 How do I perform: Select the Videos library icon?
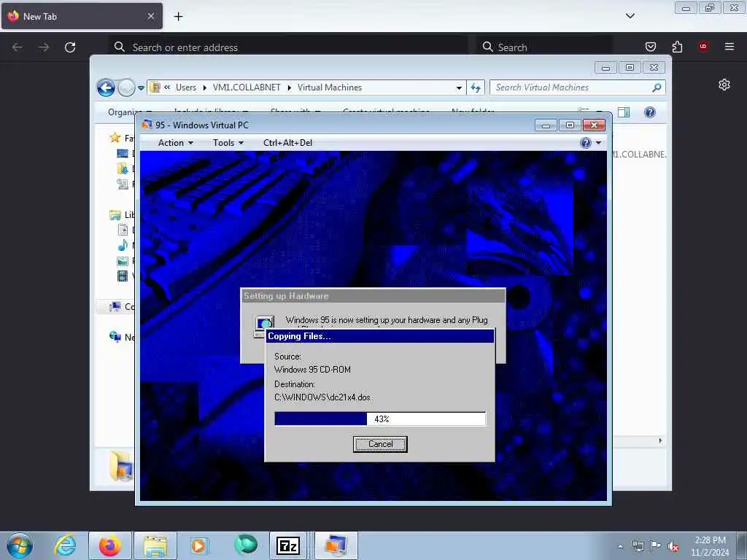click(x=123, y=276)
